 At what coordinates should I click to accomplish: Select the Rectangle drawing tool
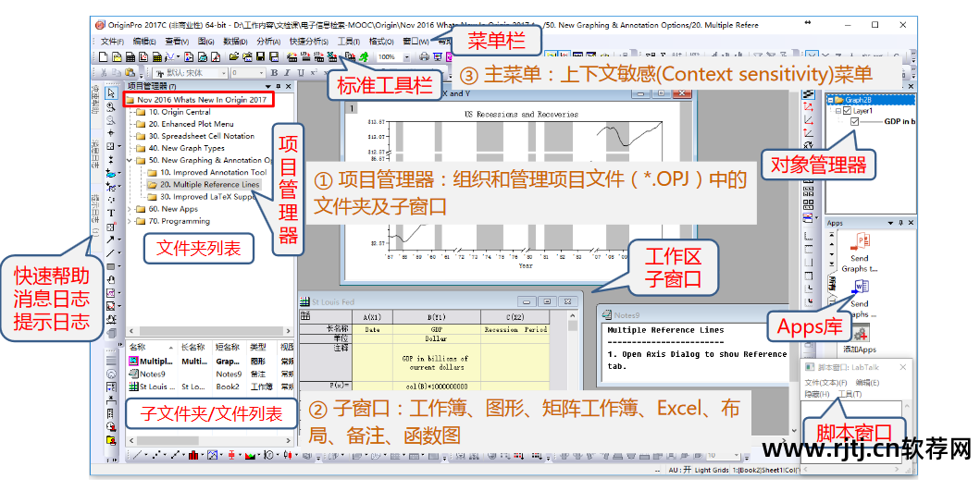point(111,266)
